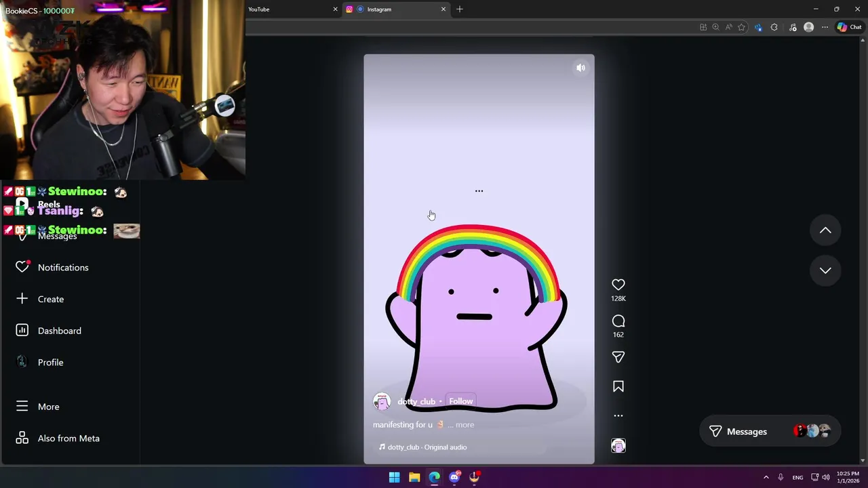Click the Notifications heart icon

(22, 267)
